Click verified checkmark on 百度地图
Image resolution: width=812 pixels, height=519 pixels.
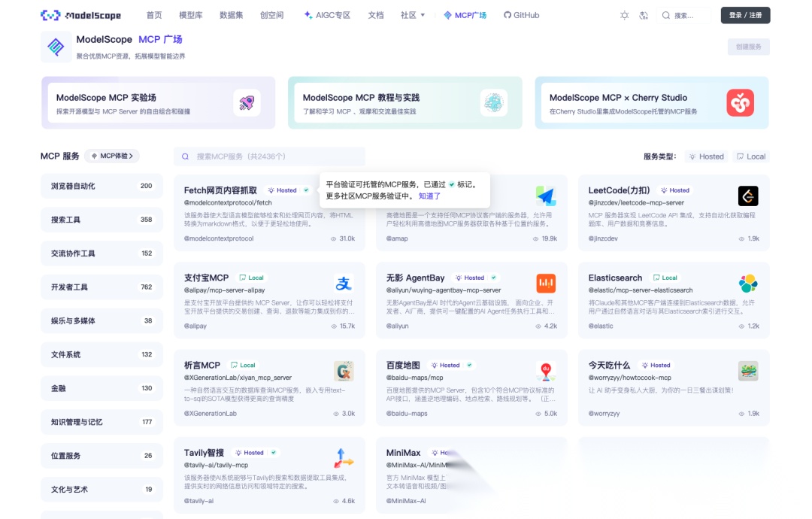(469, 365)
